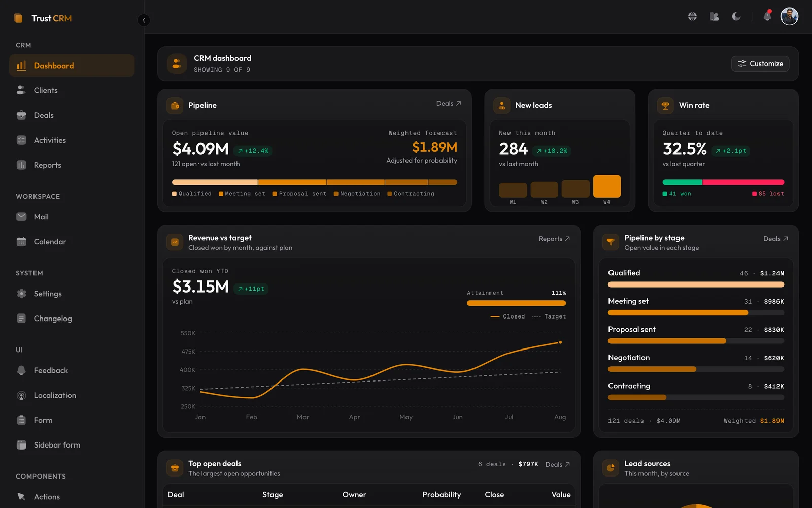Image resolution: width=812 pixels, height=508 pixels.
Task: Open Activities via its sidebar icon
Action: click(x=21, y=140)
